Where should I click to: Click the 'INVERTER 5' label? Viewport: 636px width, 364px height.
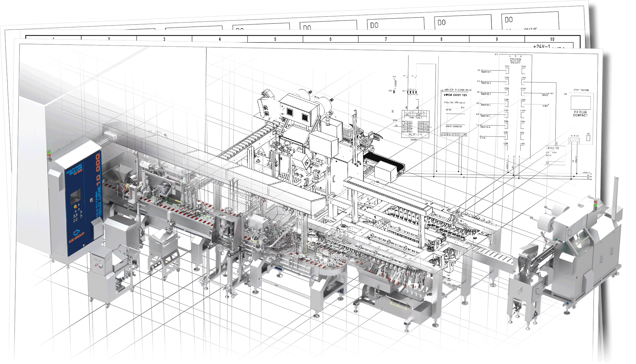tap(485, 116)
